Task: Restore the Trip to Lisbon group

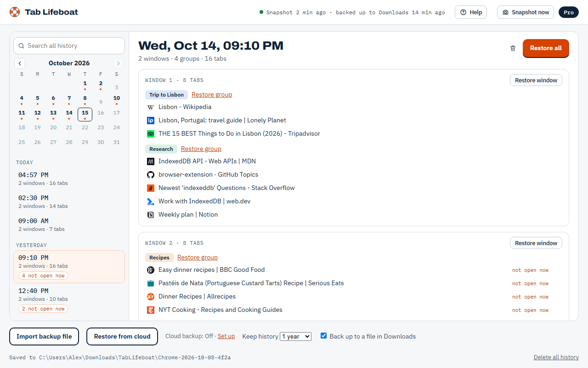Action: (x=212, y=95)
